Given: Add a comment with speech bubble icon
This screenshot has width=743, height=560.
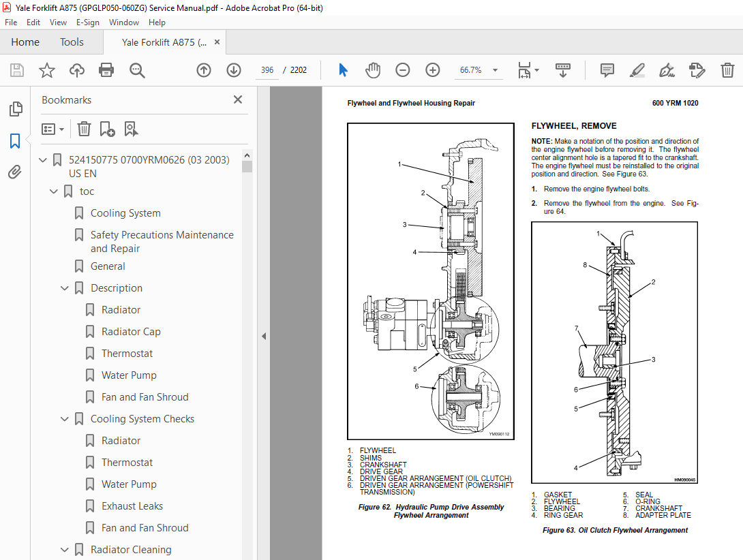Looking at the screenshot, I should [607, 70].
